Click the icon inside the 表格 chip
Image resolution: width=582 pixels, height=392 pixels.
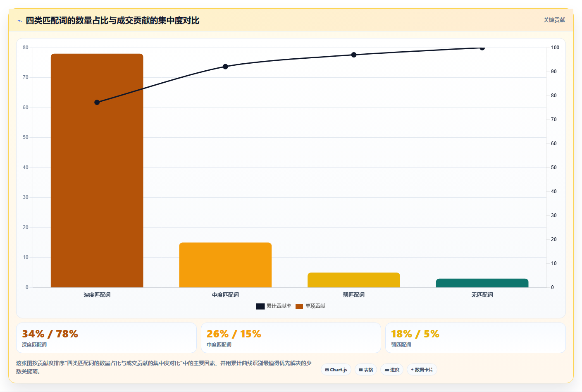(361, 370)
